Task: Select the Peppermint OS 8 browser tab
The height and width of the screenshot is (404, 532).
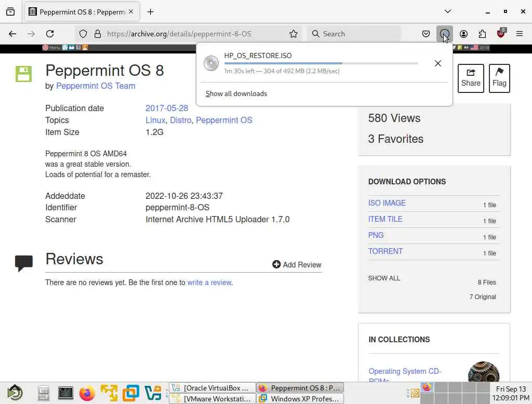Action: (82, 12)
